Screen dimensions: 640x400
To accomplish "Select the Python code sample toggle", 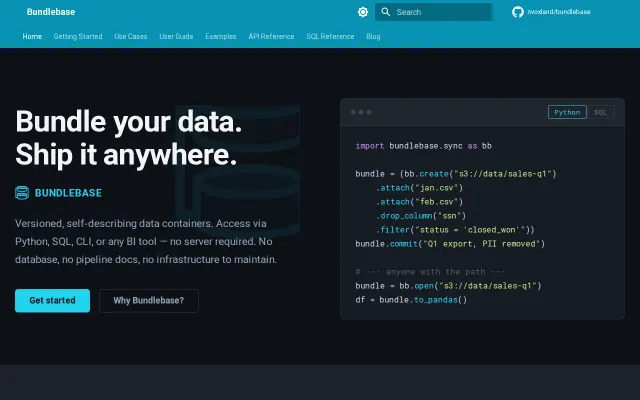I will (x=567, y=112).
